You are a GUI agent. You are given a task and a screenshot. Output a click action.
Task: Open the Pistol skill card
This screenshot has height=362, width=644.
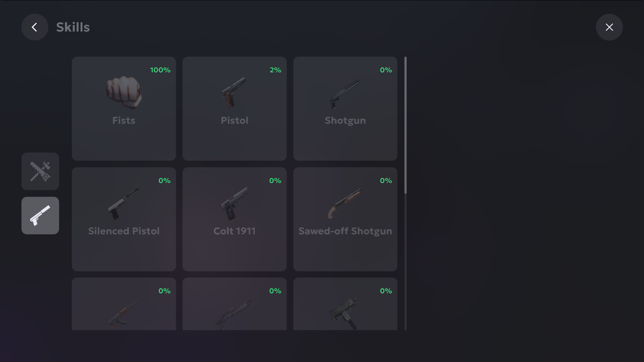tap(235, 109)
